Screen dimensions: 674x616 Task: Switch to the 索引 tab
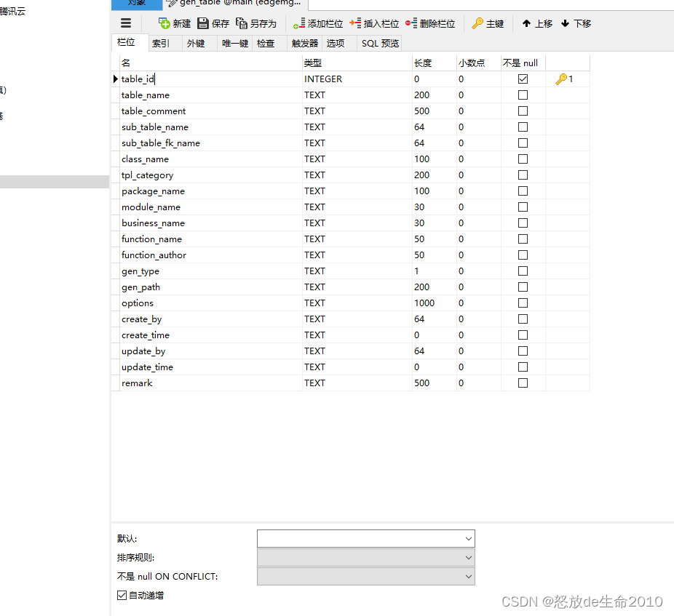159,43
